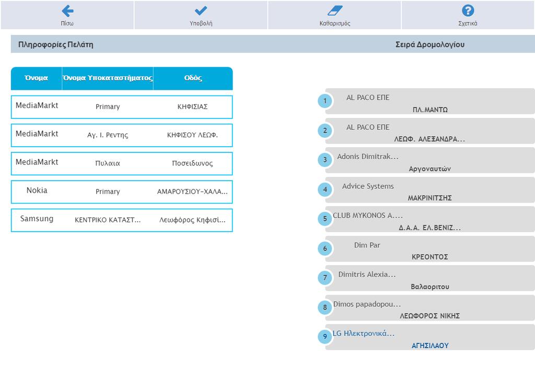This screenshot has width=535, height=392.
Task: Click the ΜΑΚΡΙΝΙΤΣΗΣ street text
Action: 430,198
